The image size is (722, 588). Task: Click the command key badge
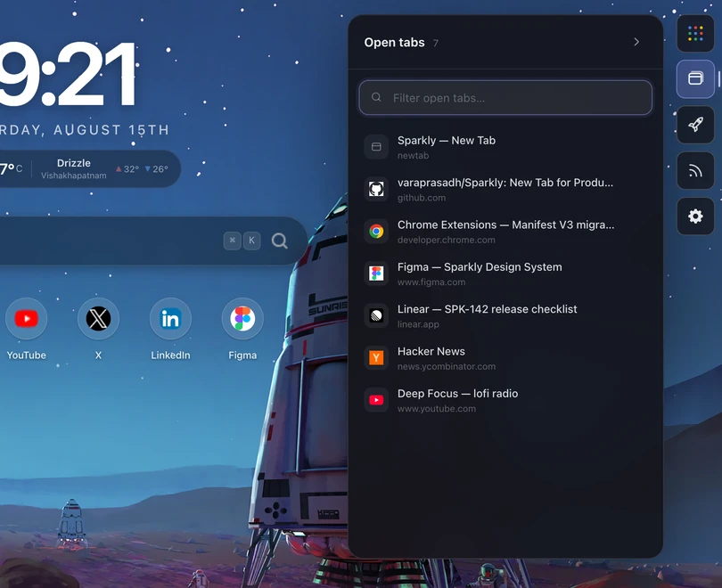pyautogui.click(x=232, y=241)
